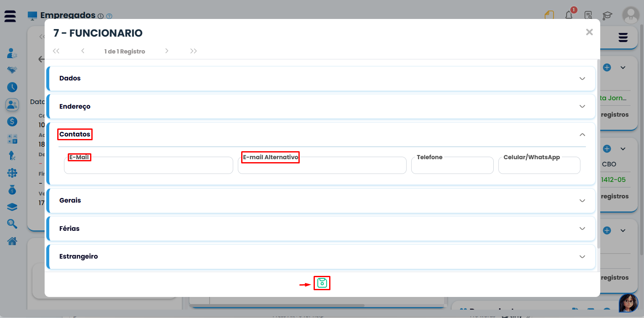Click the info icon beside Empregados
This screenshot has width=644, height=318.
click(x=101, y=16)
